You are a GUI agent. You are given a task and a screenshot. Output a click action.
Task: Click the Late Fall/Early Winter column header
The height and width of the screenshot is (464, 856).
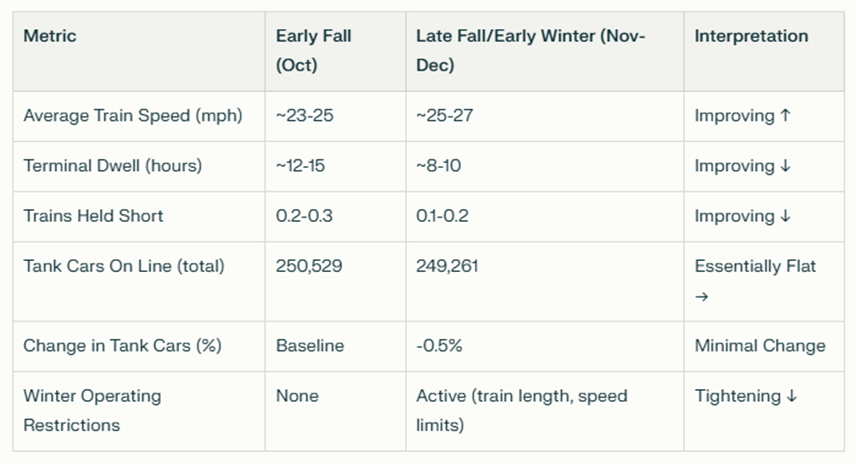pos(531,50)
